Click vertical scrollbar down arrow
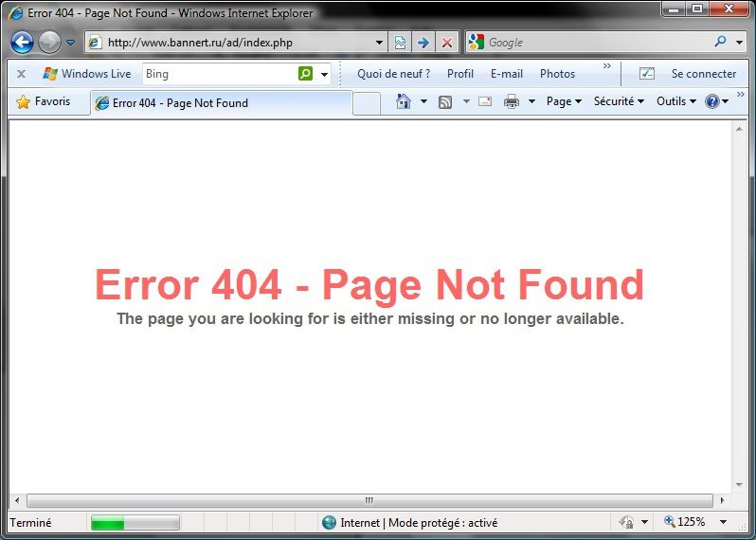The height and width of the screenshot is (540, 756). 739,485
